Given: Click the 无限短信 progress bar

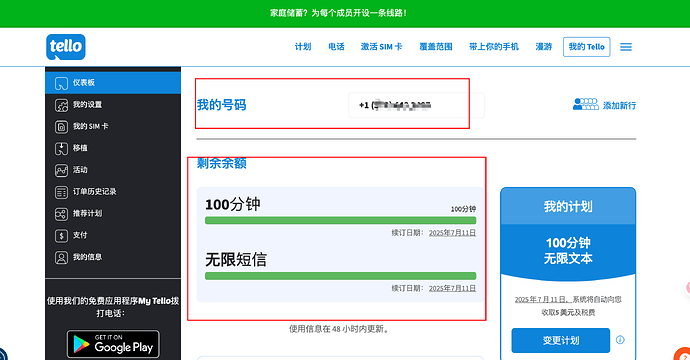Looking at the screenshot, I should tap(340, 276).
